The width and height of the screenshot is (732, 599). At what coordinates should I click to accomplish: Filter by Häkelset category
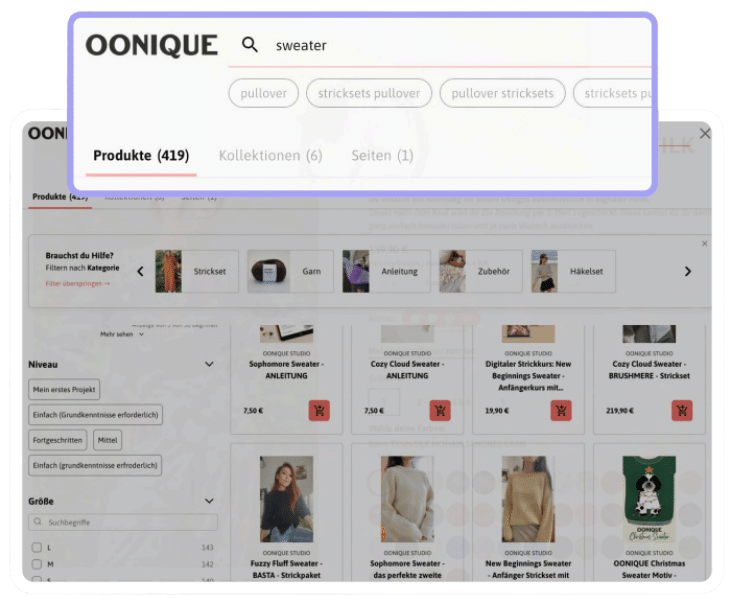573,271
